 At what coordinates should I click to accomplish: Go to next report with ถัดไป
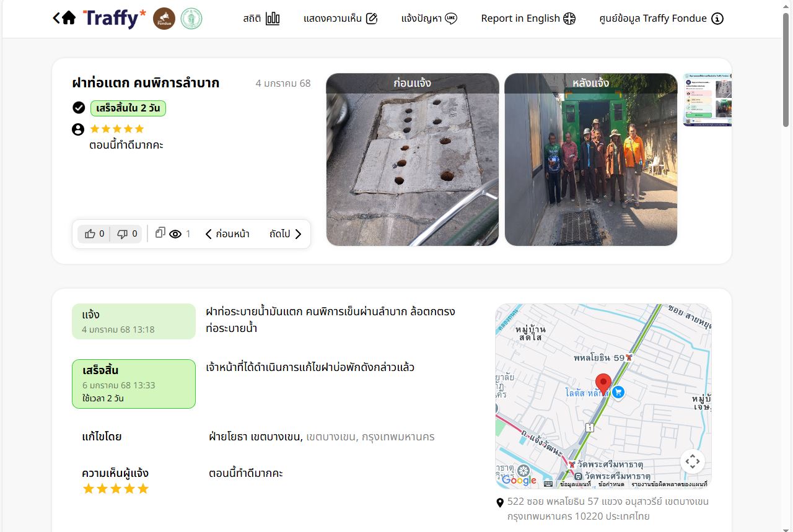(285, 234)
